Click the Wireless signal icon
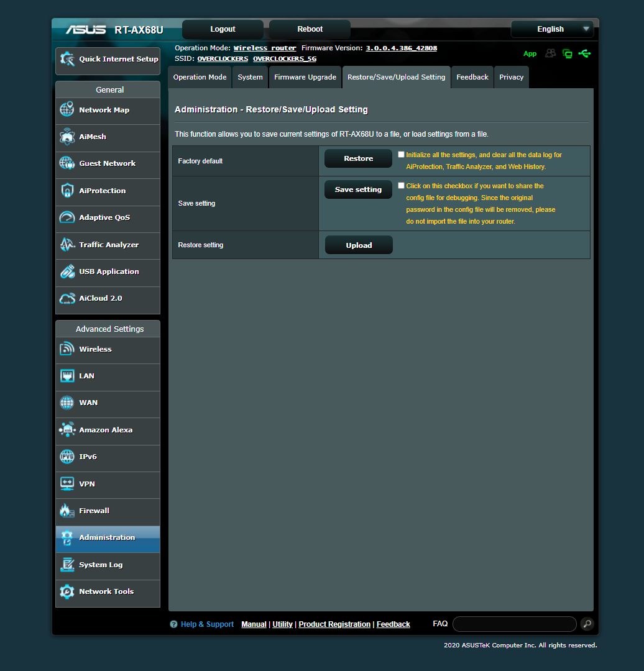This screenshot has width=644, height=671. coord(67,349)
